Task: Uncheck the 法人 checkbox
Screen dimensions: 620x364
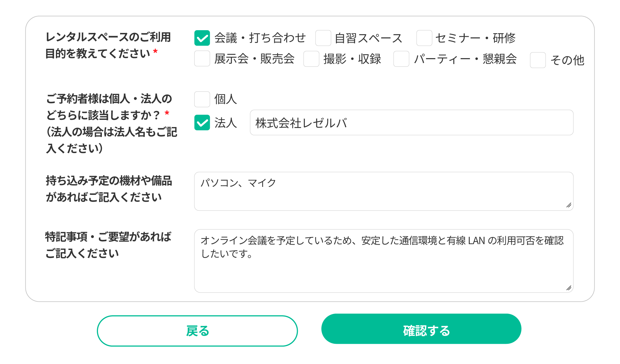Action: tap(202, 123)
